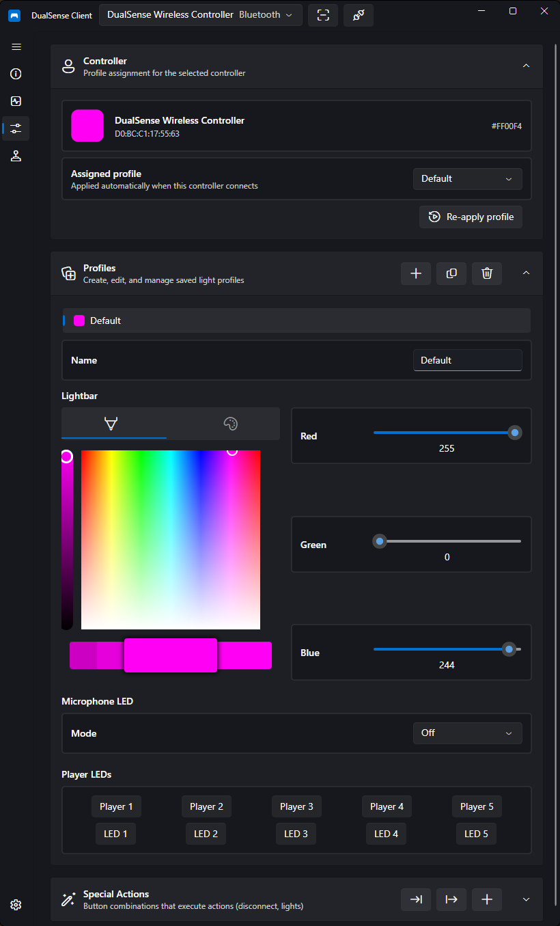Duplicate the selected profile
560x926 pixels.
(x=451, y=273)
